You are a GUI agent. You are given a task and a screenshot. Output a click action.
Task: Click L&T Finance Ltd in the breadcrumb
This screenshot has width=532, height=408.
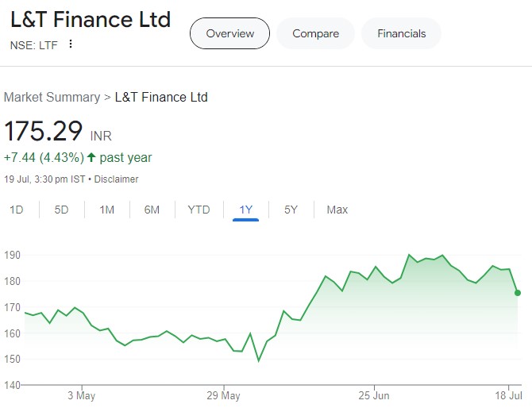161,97
